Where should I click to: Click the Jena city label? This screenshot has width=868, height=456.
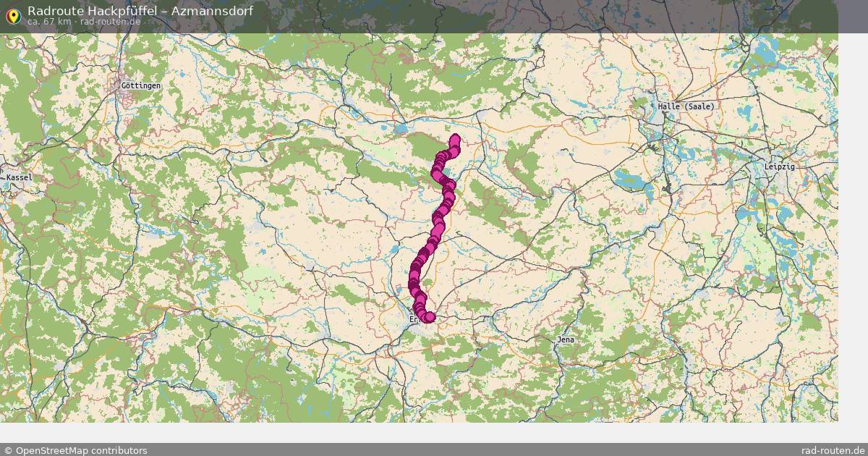(566, 339)
